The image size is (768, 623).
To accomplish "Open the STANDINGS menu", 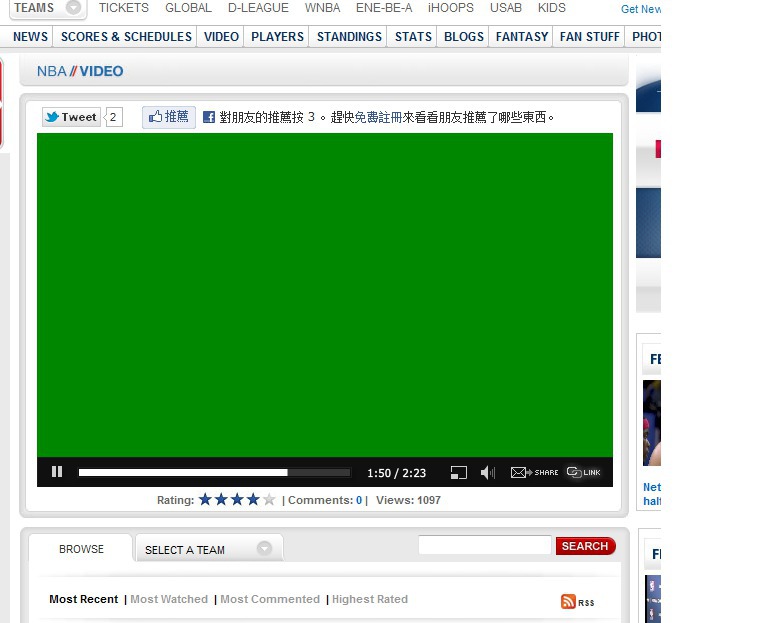I will 349,37.
